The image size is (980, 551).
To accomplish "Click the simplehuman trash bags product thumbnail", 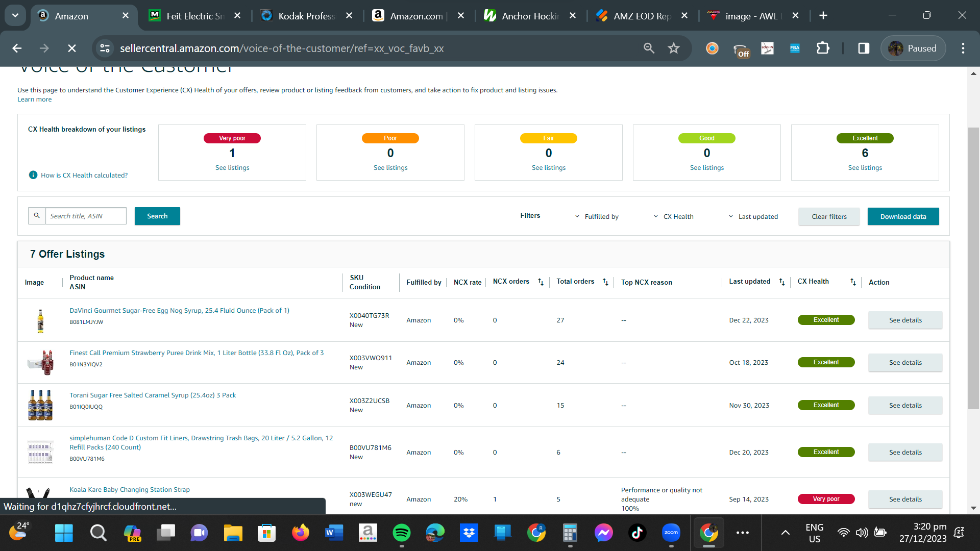I will (x=40, y=452).
